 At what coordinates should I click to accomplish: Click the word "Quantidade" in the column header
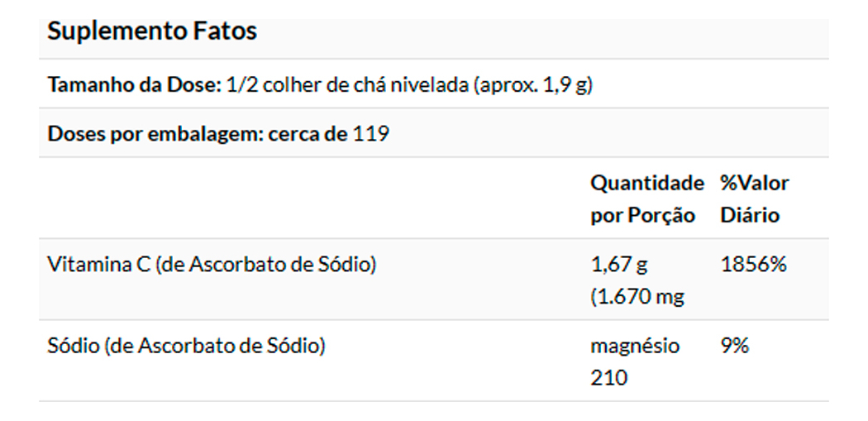(x=647, y=182)
